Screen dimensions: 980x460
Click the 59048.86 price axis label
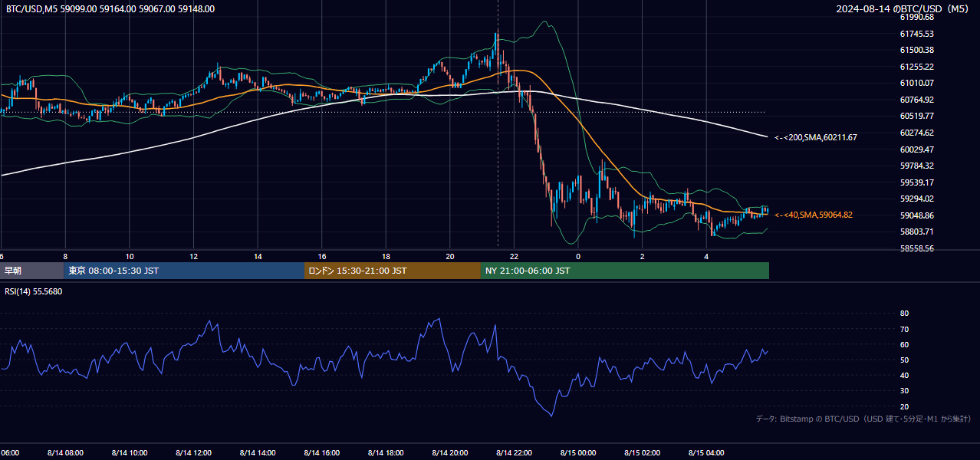click(x=916, y=215)
